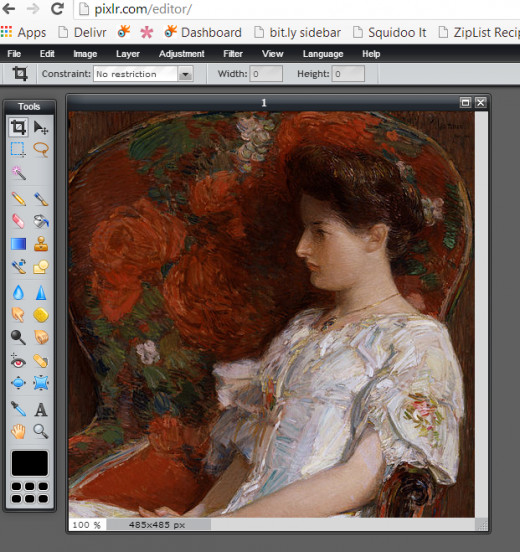Open the Image menu

point(85,54)
